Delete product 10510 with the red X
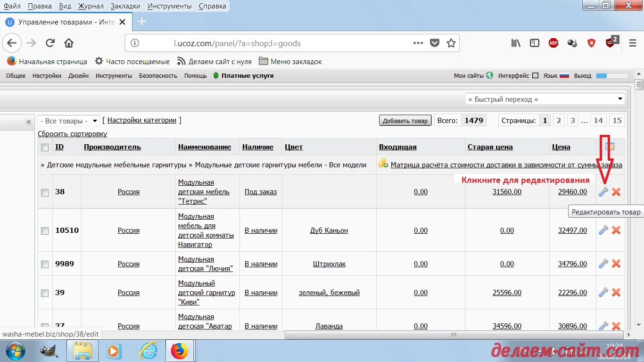The image size is (644, 362). pos(616,230)
